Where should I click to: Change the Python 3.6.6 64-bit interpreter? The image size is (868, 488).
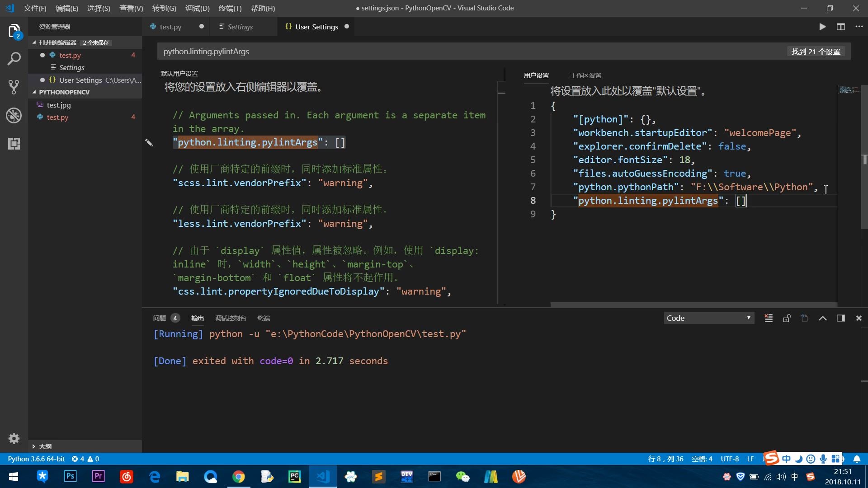point(36,459)
